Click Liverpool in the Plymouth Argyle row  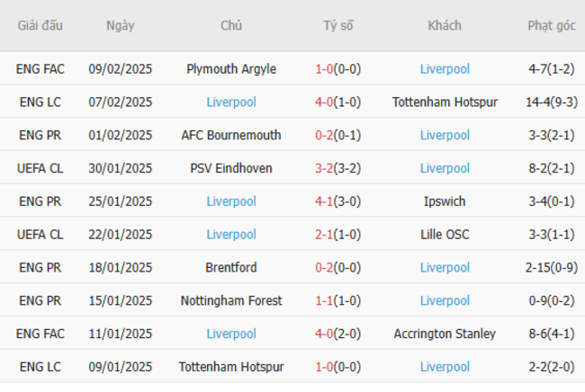[x=445, y=68]
